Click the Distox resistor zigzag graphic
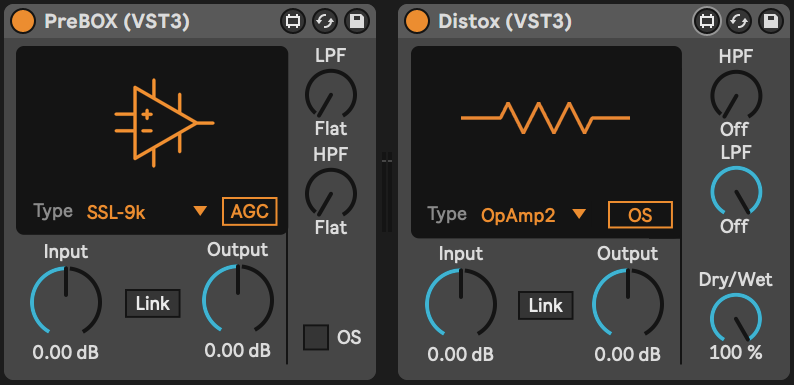 545,118
